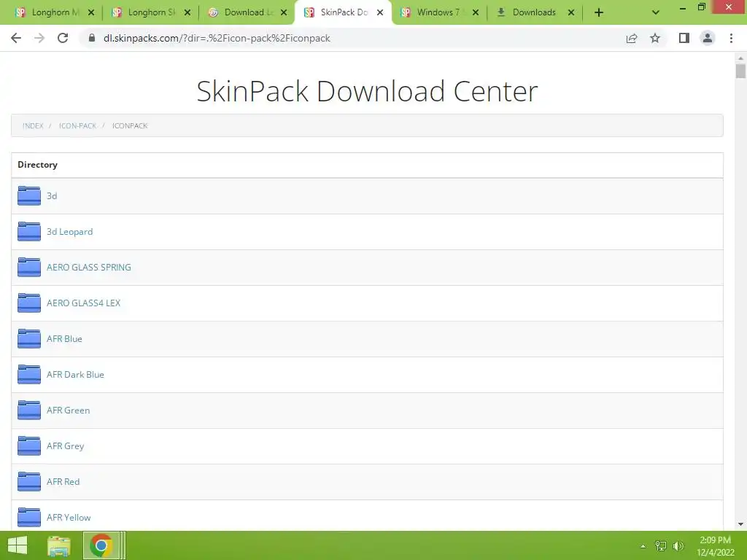Screen dimensions: 747x560
Task: Open the AFR Red link
Action: [x=63, y=481]
